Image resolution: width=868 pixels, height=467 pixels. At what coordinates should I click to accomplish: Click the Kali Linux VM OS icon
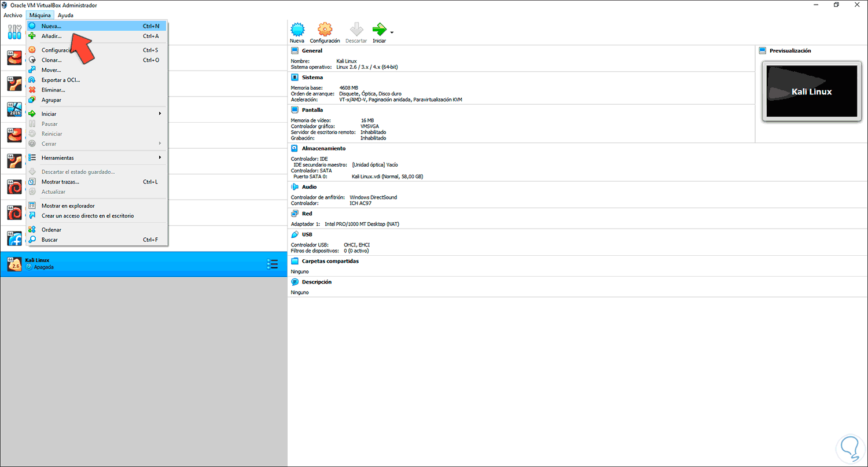pos(14,264)
